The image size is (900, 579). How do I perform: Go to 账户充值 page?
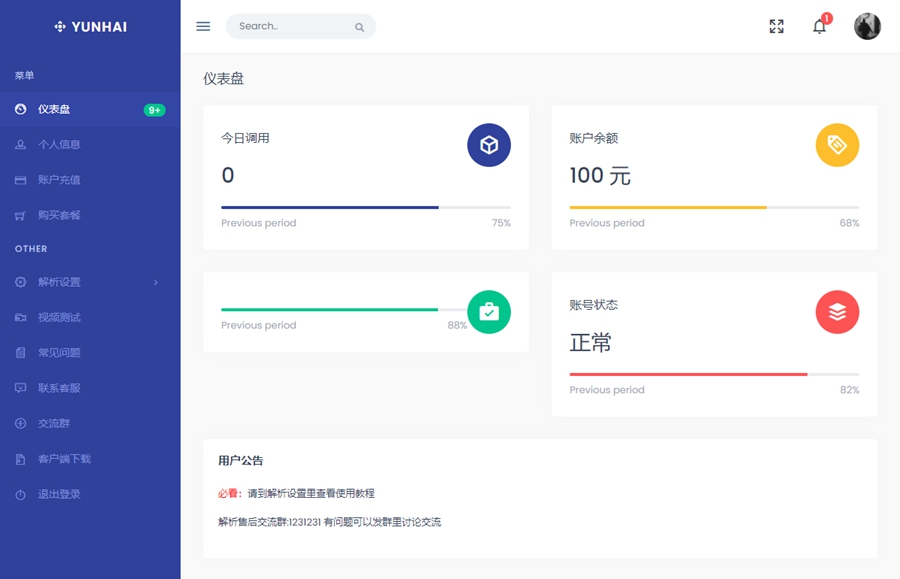click(59, 180)
